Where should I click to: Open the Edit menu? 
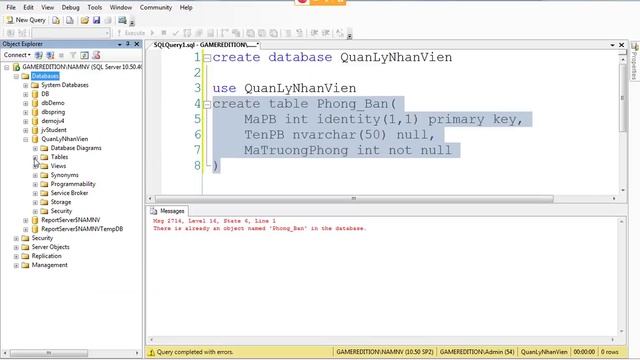pyautogui.click(x=29, y=7)
